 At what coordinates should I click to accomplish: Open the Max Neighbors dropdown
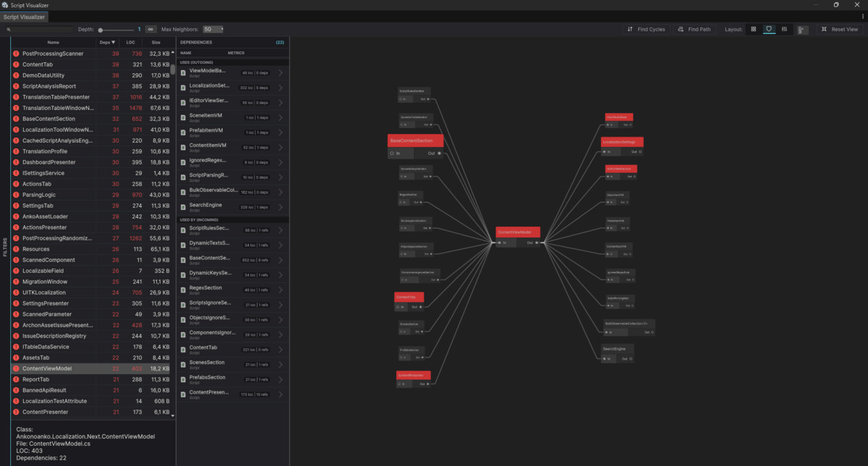click(213, 30)
